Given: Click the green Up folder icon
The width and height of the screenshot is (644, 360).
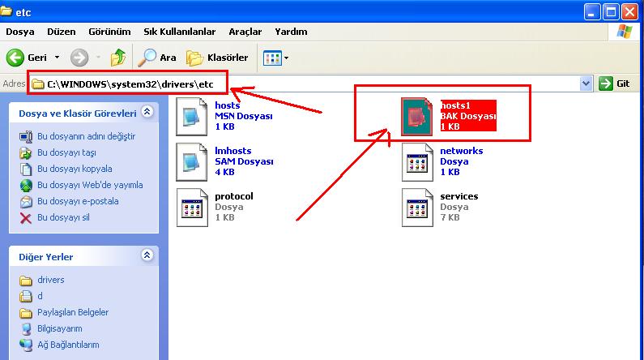Looking at the screenshot, I should point(118,58).
